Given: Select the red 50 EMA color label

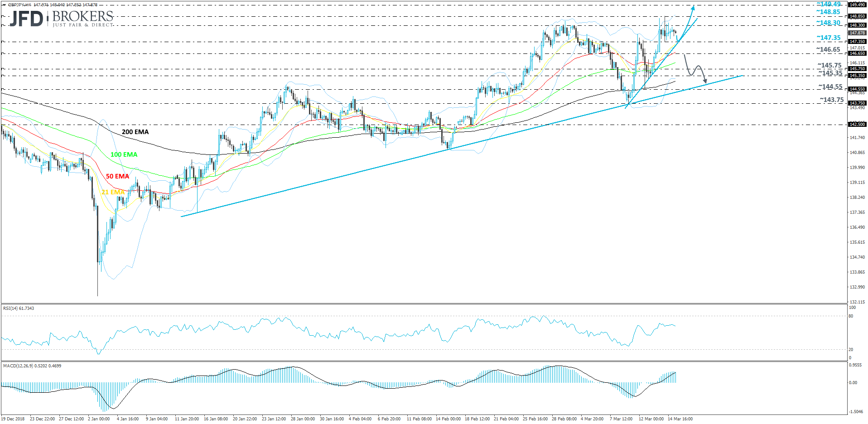Looking at the screenshot, I should point(117,176).
